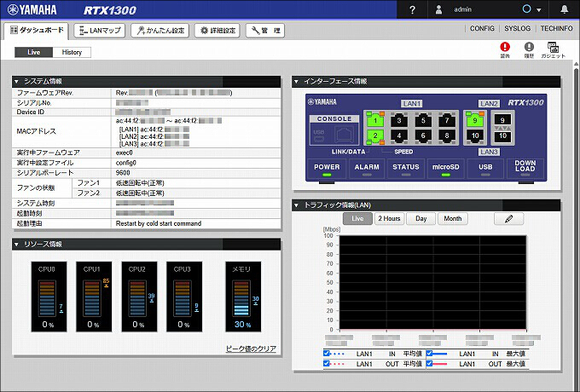Click the CPU1 usage meter

click(94, 297)
